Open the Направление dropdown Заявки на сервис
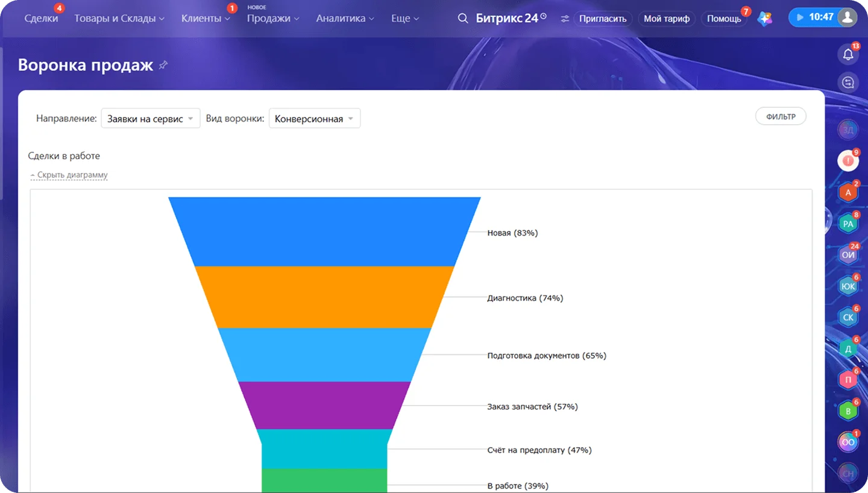 151,119
